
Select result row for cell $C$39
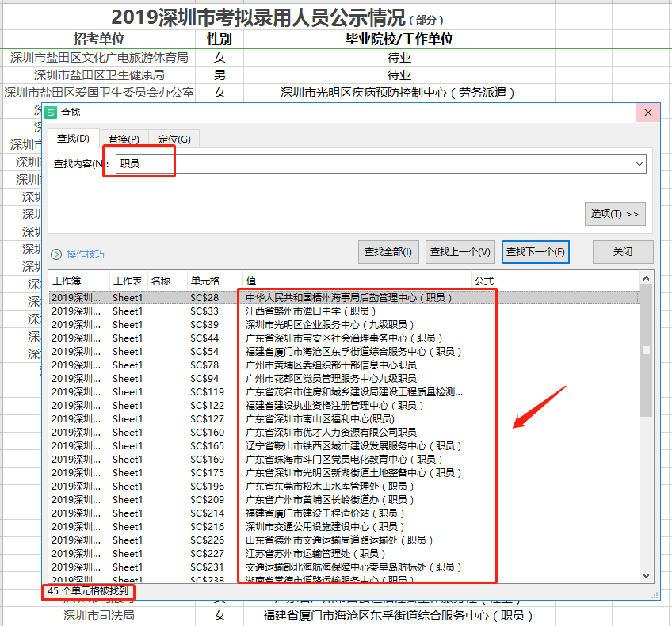coord(344,324)
